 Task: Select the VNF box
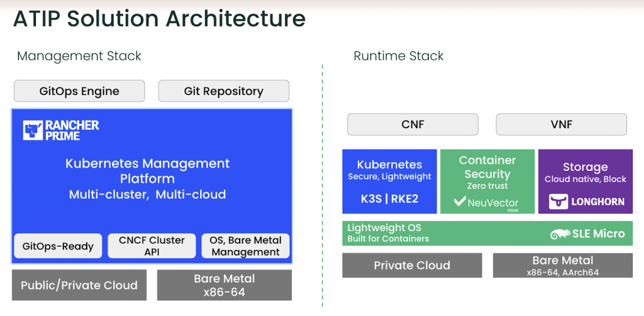[x=562, y=124]
